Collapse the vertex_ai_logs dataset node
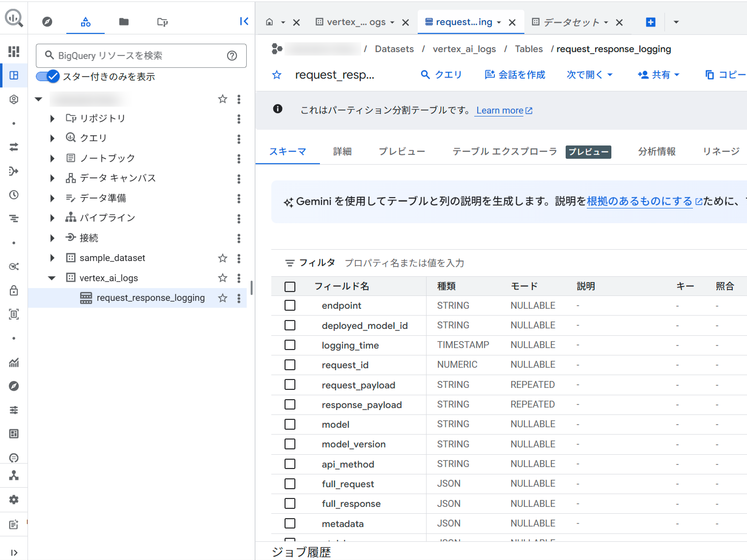Viewport: 747px width, 560px height. click(x=52, y=278)
